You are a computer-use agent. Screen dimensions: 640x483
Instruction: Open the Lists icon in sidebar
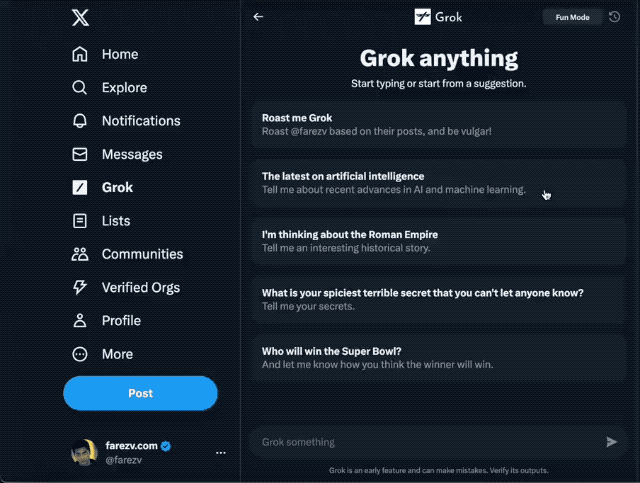80,221
